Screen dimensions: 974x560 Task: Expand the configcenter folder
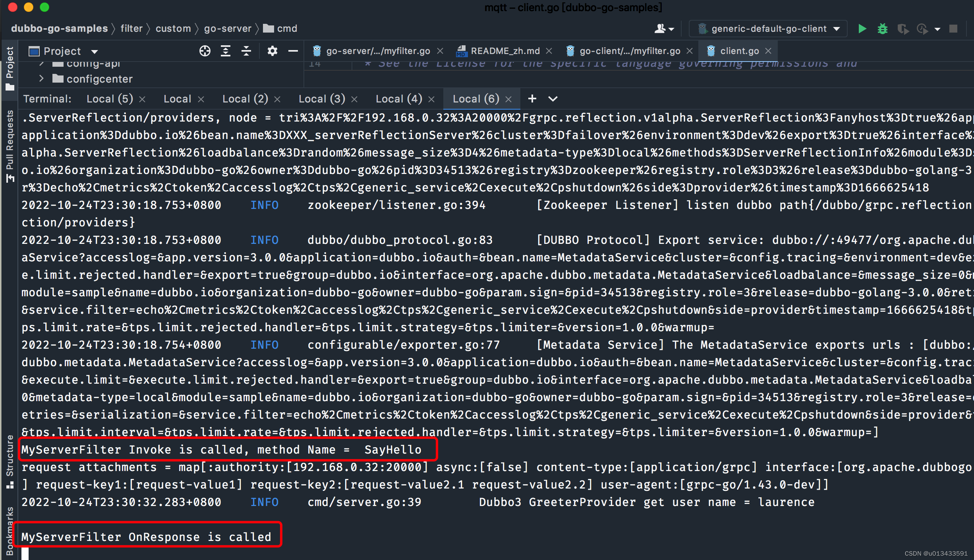pos(41,79)
